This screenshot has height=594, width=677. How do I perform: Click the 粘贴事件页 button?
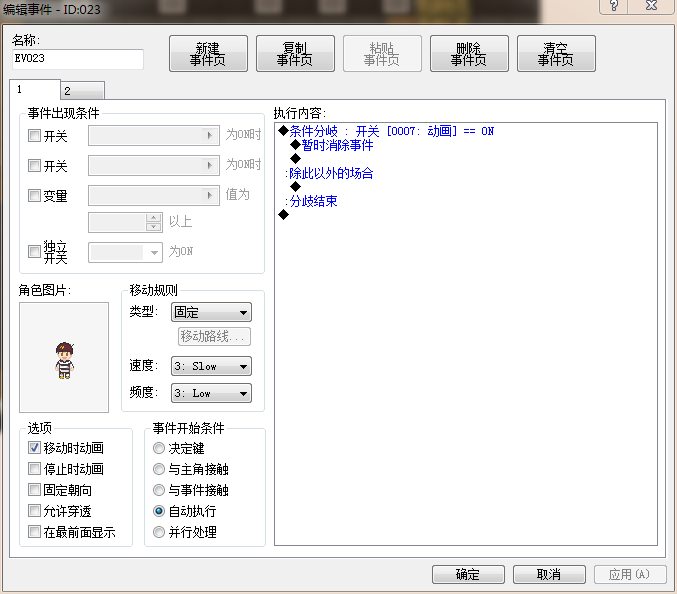[x=382, y=54]
